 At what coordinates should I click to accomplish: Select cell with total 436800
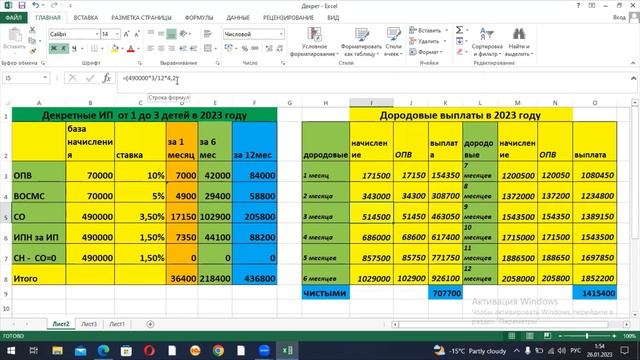tap(254, 279)
